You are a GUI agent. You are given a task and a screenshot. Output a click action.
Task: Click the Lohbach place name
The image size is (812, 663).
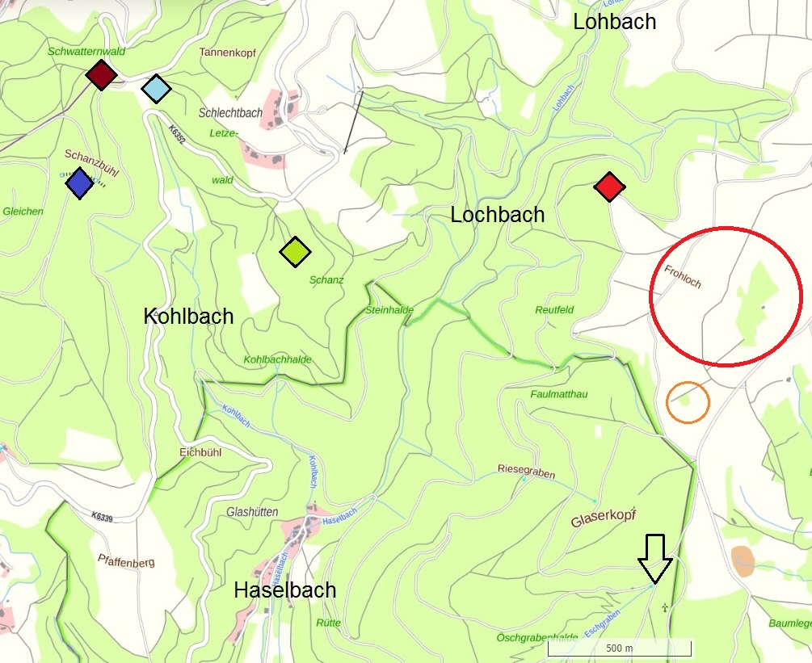point(615,22)
